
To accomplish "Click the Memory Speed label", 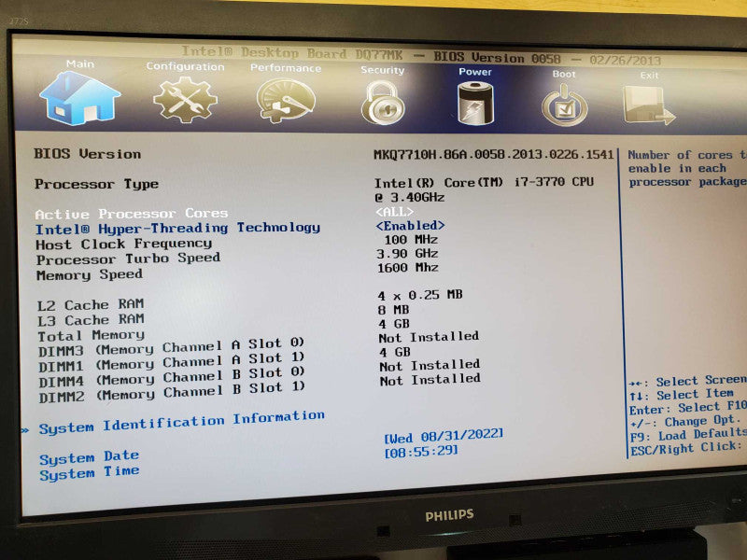I will click(90, 274).
